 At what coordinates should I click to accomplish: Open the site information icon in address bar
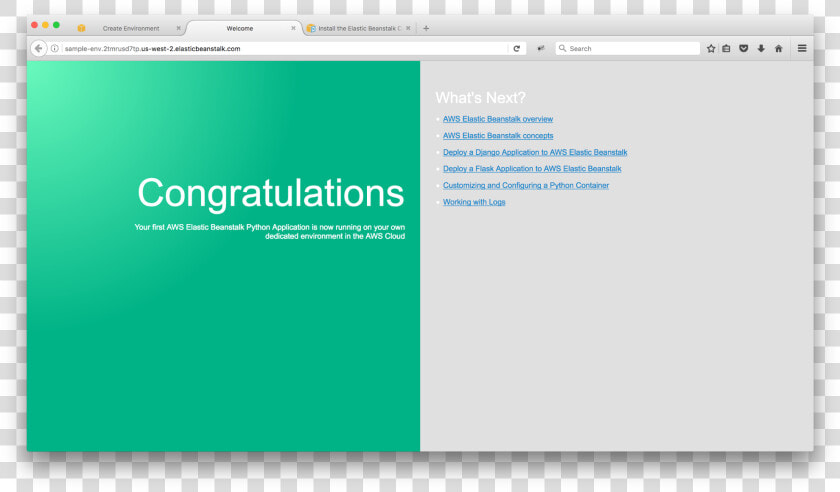click(x=55, y=48)
